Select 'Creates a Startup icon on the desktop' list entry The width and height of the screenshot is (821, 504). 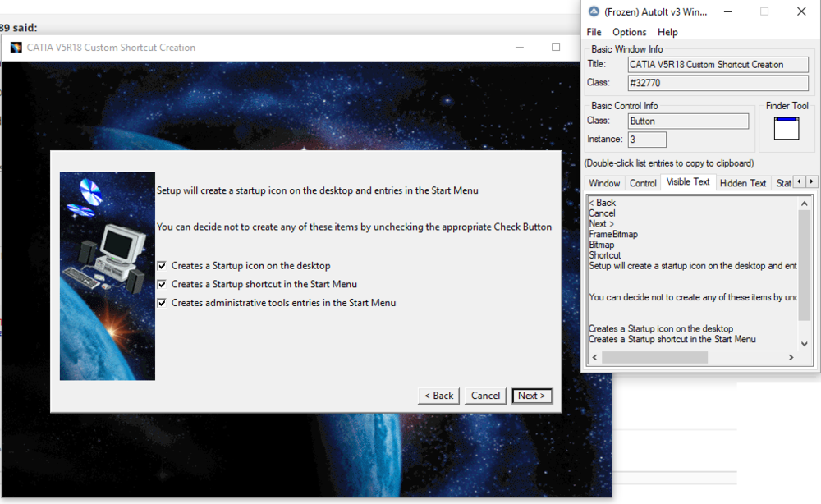point(661,328)
